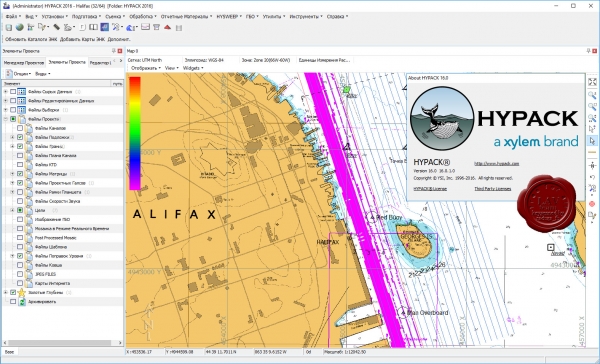Viewport: 600px width, 364px height.
Task: Click the hierarchy tree icon in main toolbar
Action: tap(31, 27)
